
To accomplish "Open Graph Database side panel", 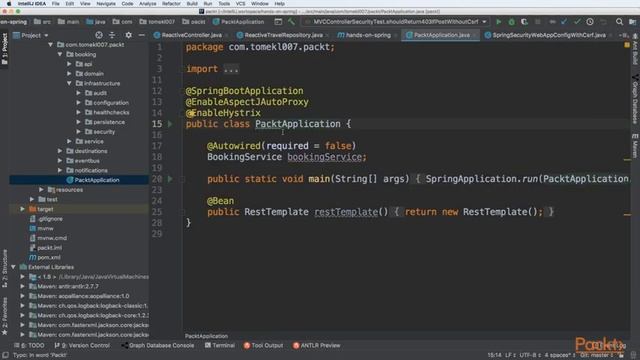I will tap(635, 100).
